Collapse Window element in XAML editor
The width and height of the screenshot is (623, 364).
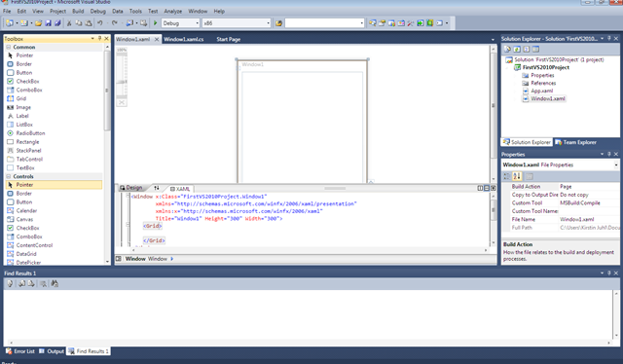[128, 196]
